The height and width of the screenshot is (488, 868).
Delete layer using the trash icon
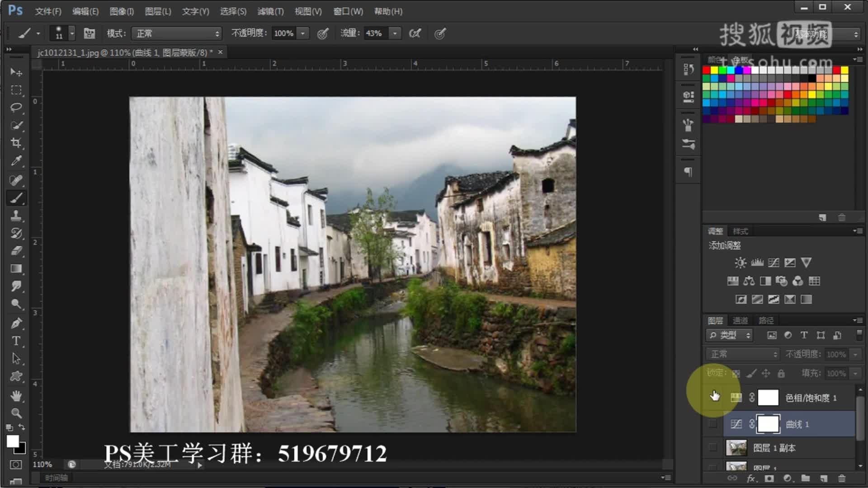(x=841, y=478)
